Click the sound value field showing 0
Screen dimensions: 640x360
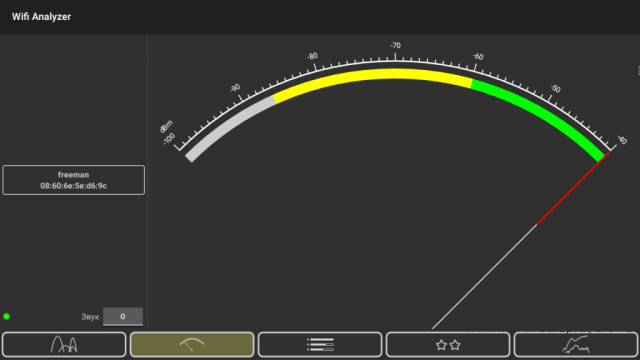[x=123, y=316]
